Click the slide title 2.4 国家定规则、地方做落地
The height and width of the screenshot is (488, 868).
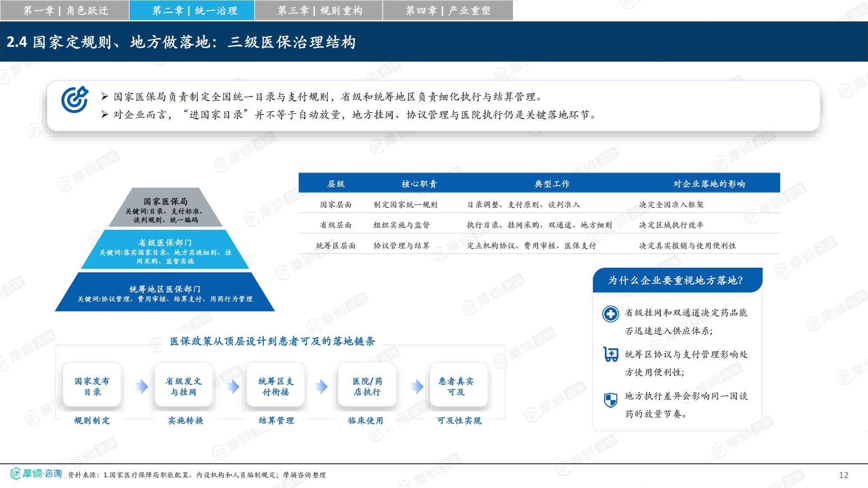coord(181,42)
